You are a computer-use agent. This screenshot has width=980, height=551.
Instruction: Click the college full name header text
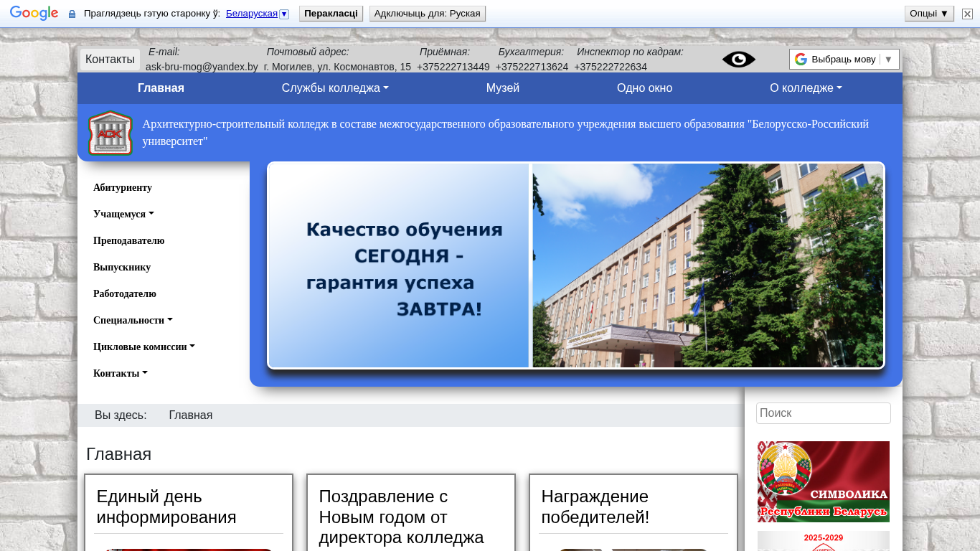click(506, 133)
